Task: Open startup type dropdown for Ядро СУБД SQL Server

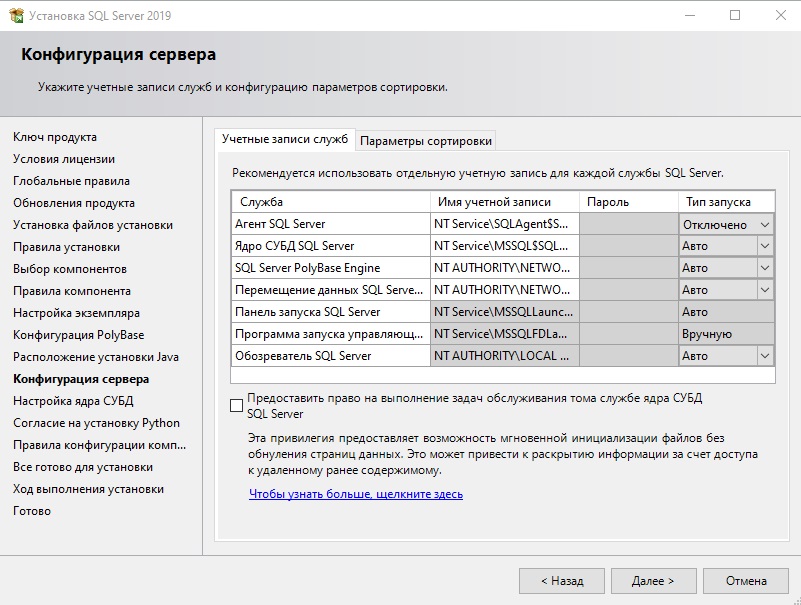Action: (x=765, y=246)
